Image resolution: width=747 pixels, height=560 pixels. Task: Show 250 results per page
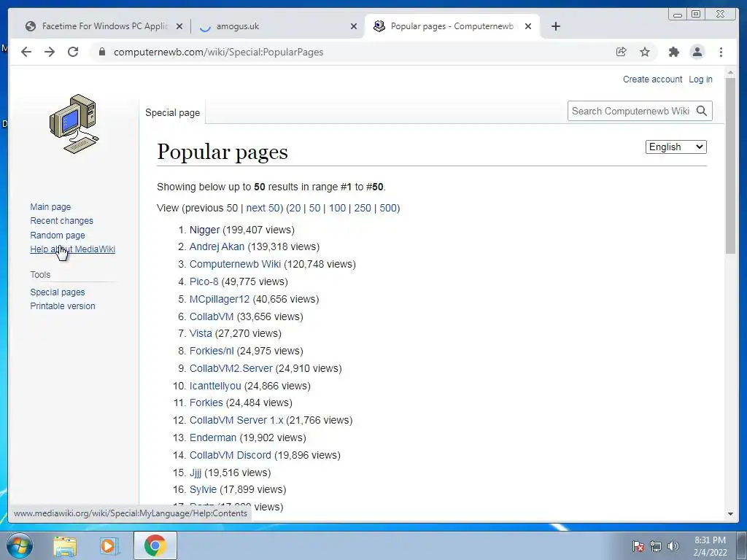(363, 208)
